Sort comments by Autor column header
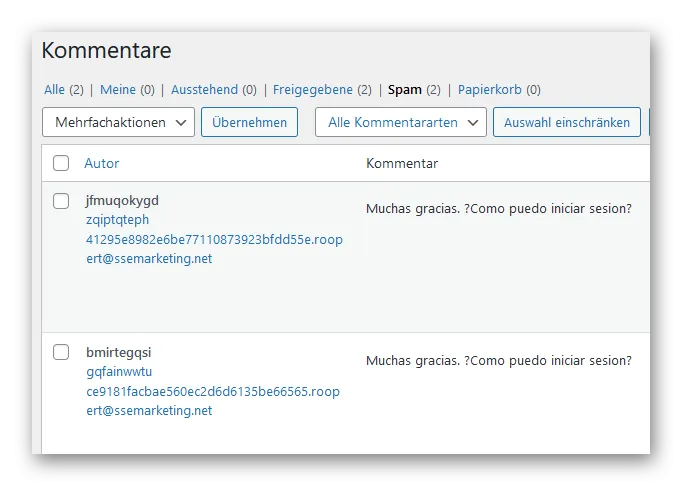 click(101, 164)
